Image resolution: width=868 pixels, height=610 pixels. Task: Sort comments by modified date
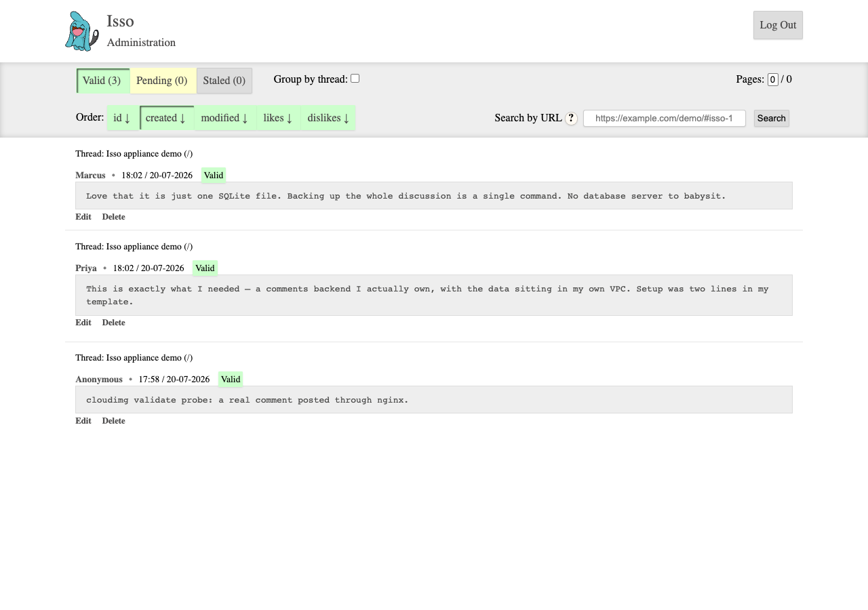[225, 118]
